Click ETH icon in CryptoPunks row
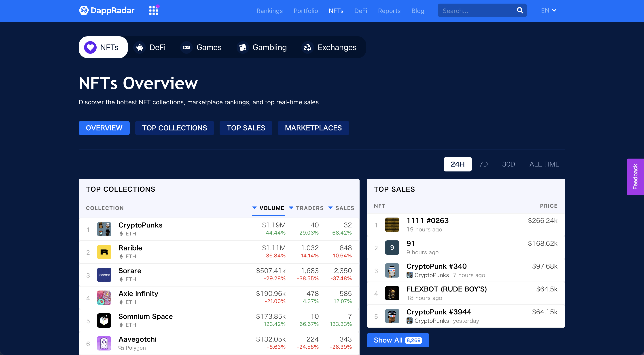644x355 pixels. tap(121, 234)
